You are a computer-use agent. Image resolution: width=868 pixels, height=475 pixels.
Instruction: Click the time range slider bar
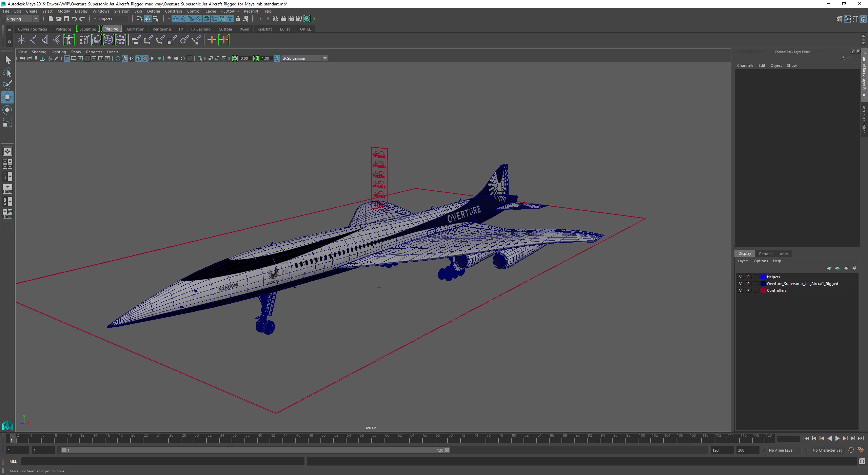255,450
